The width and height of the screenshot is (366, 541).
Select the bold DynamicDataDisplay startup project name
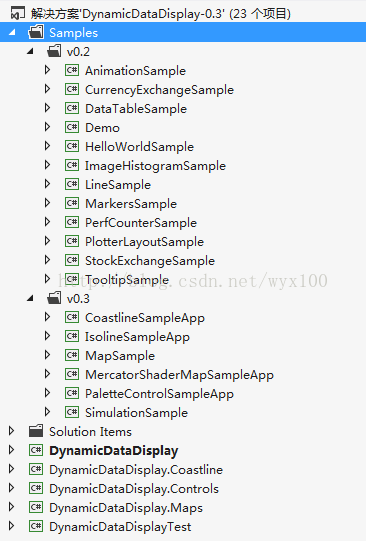click(114, 451)
